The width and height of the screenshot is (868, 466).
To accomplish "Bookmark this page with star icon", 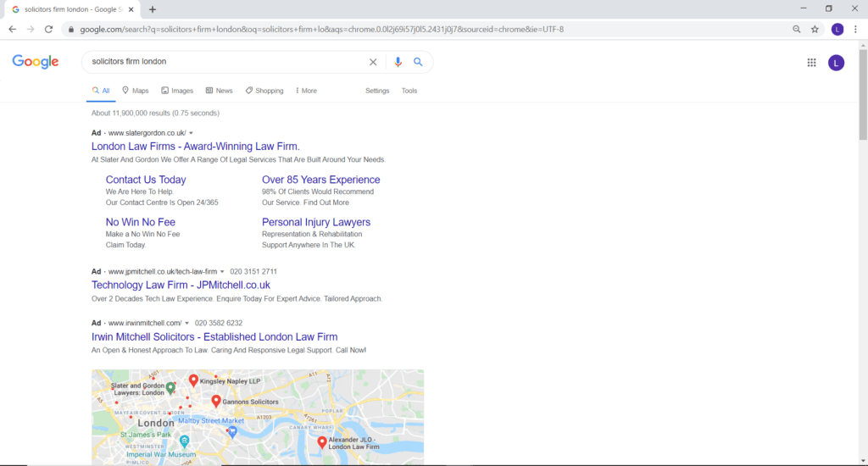I will (x=815, y=29).
